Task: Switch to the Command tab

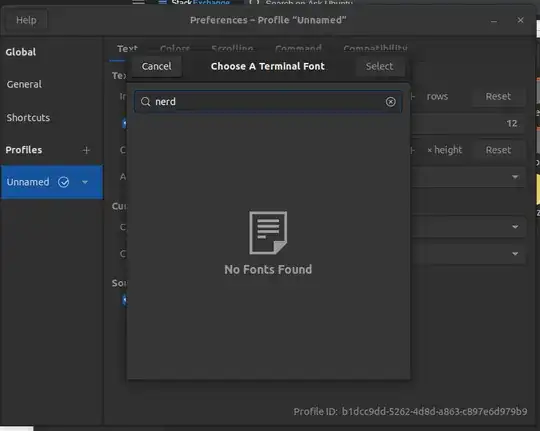Action: click(x=298, y=49)
